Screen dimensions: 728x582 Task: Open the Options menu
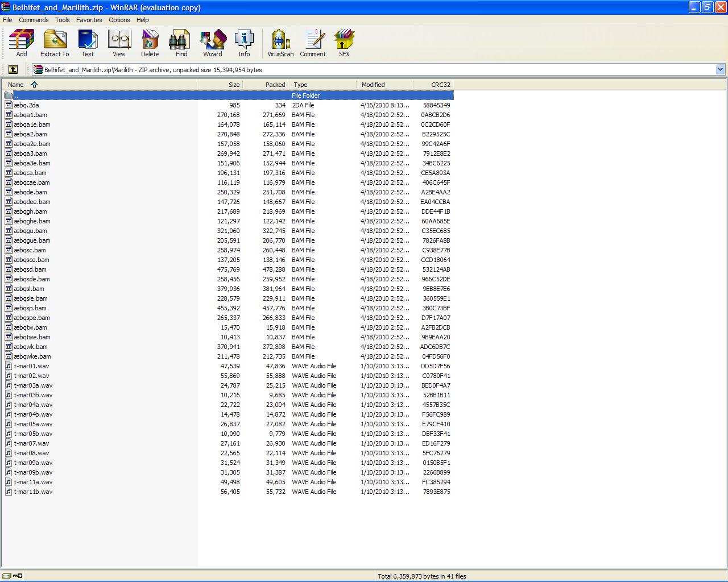(x=119, y=20)
